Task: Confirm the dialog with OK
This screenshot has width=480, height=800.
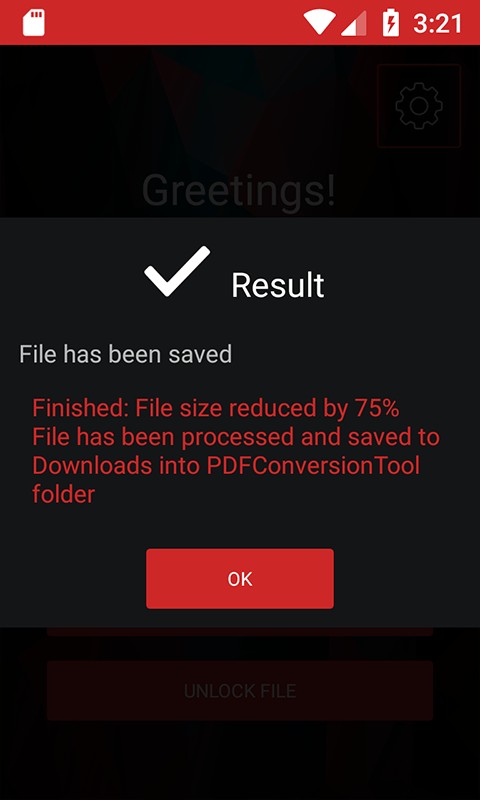Action: (x=240, y=579)
